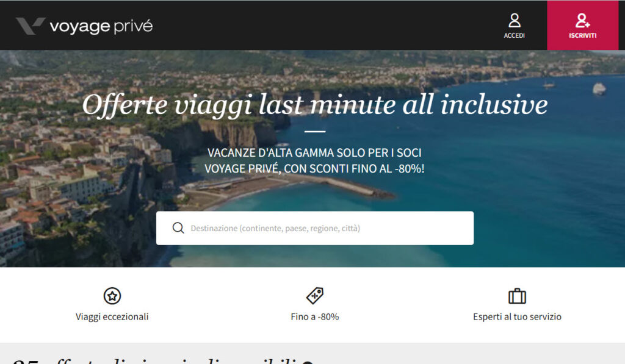
Task: Select the headline Offerte viaggi last minute
Action: point(316,105)
